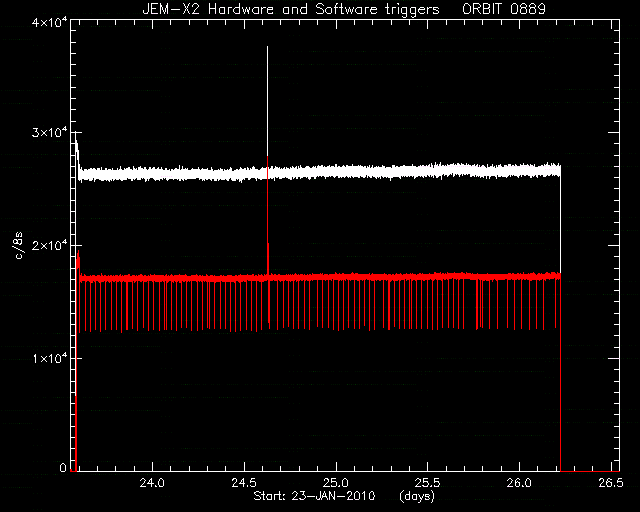Click the 0 label at the y-axis origin
Viewport: 640px width, 512px height.
point(63,467)
